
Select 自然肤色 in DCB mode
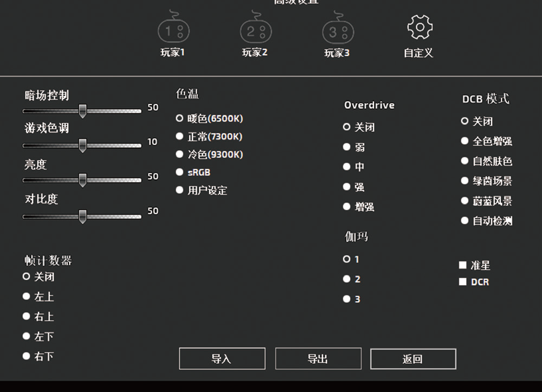pyautogui.click(x=464, y=160)
